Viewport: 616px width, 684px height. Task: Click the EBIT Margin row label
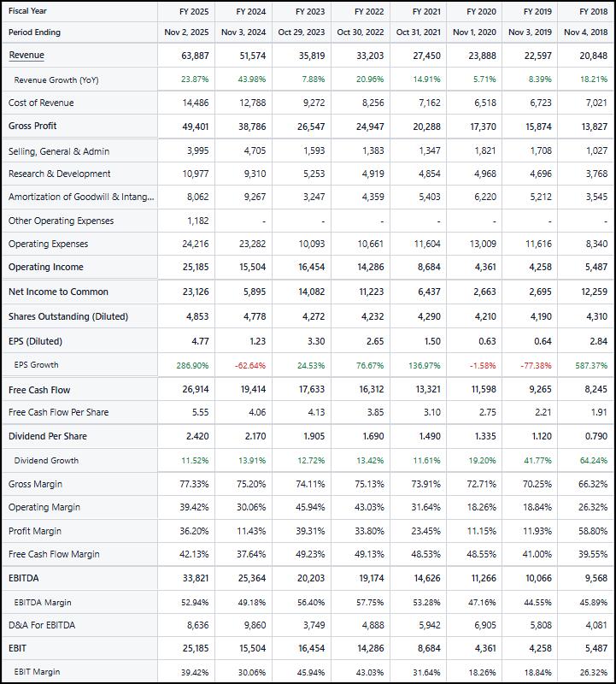pos(37,672)
